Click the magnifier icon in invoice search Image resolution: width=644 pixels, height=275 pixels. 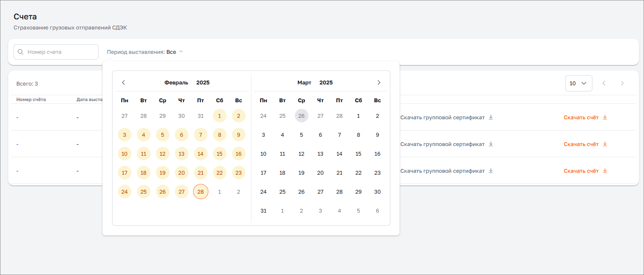point(21,52)
